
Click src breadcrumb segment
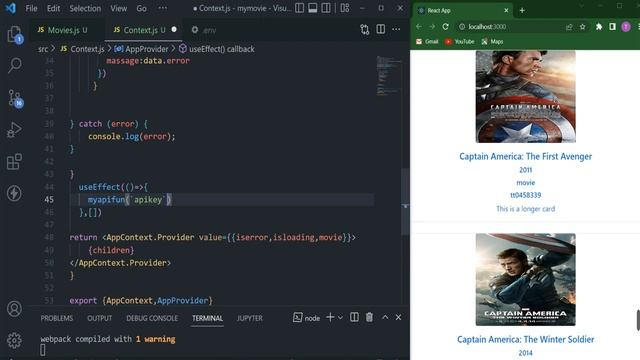click(x=43, y=49)
